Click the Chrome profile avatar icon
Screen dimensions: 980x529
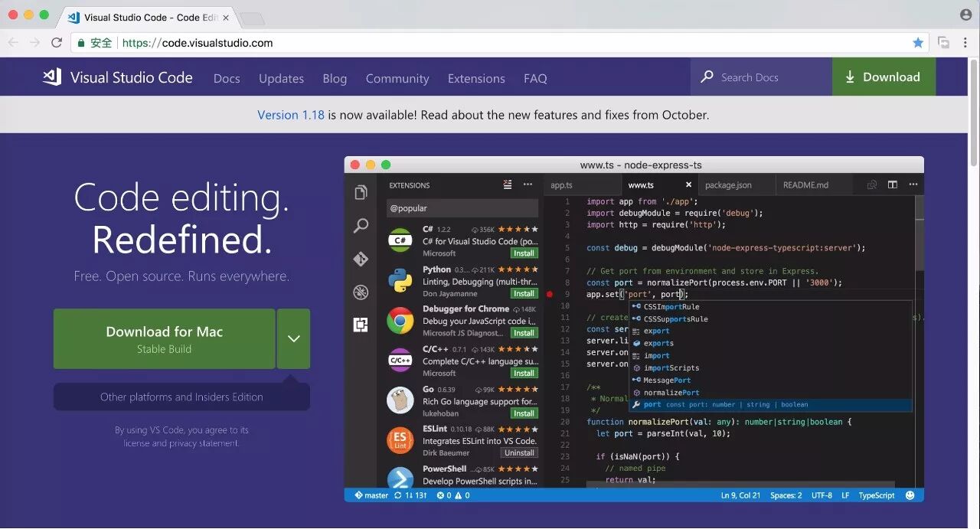[x=965, y=15]
